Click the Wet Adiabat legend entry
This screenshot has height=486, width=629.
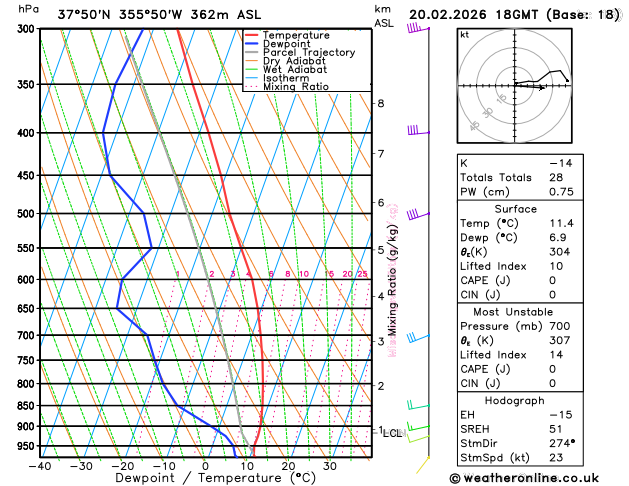[x=286, y=69]
